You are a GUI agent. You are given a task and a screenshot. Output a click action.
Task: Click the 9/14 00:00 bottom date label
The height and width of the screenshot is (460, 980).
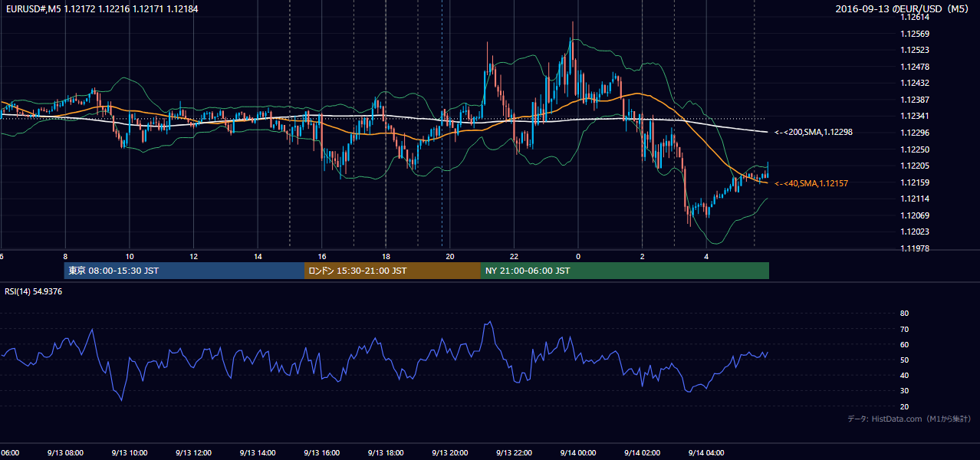pyautogui.click(x=578, y=453)
